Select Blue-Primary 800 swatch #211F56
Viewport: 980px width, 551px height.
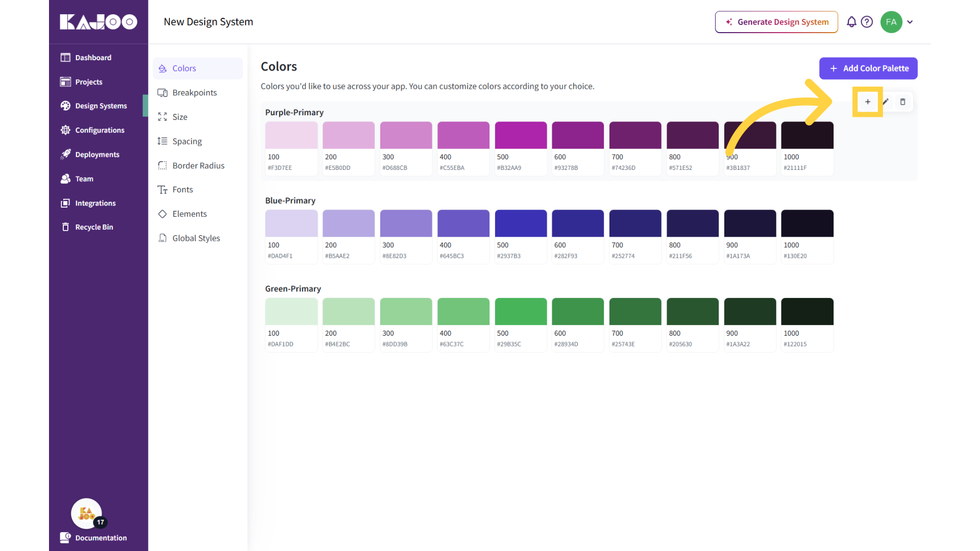click(x=693, y=237)
